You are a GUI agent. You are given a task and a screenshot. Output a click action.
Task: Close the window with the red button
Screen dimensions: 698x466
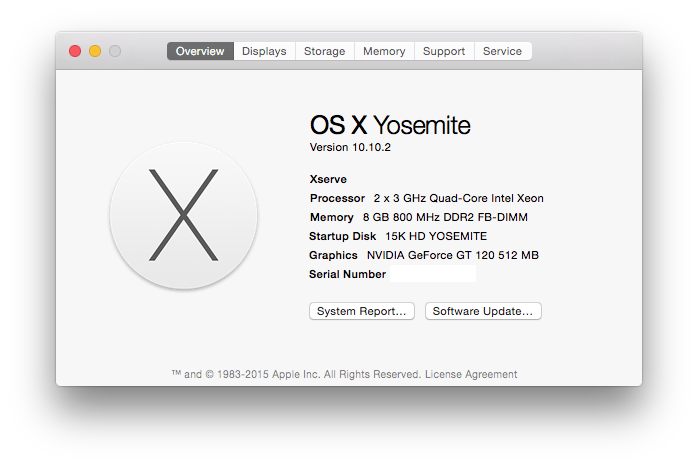pyautogui.click(x=75, y=51)
